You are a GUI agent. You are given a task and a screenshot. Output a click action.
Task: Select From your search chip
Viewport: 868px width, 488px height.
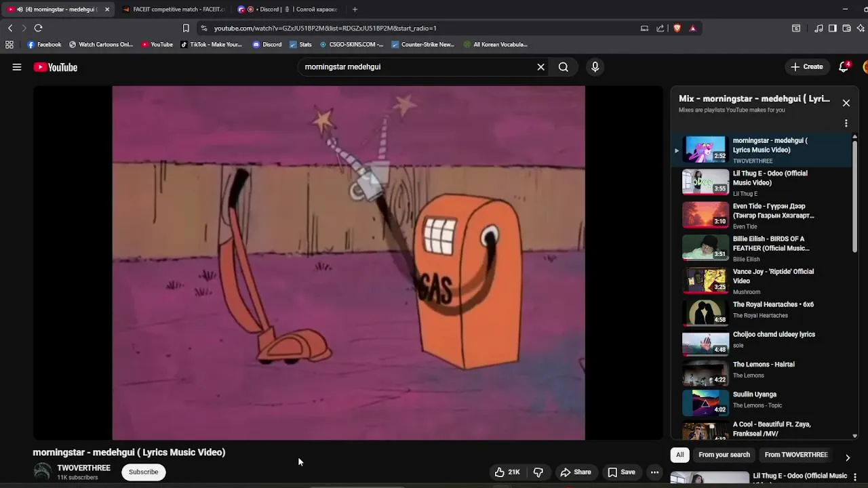point(724,455)
